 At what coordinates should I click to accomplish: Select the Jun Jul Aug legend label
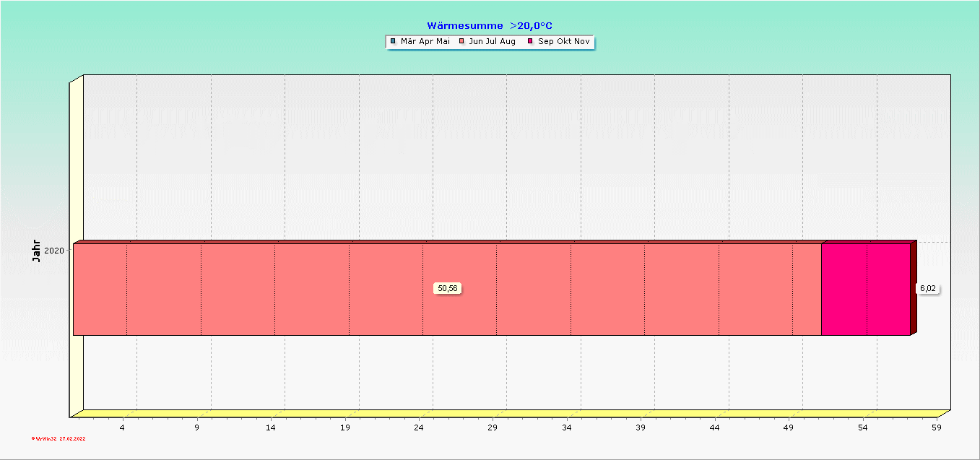coord(492,41)
